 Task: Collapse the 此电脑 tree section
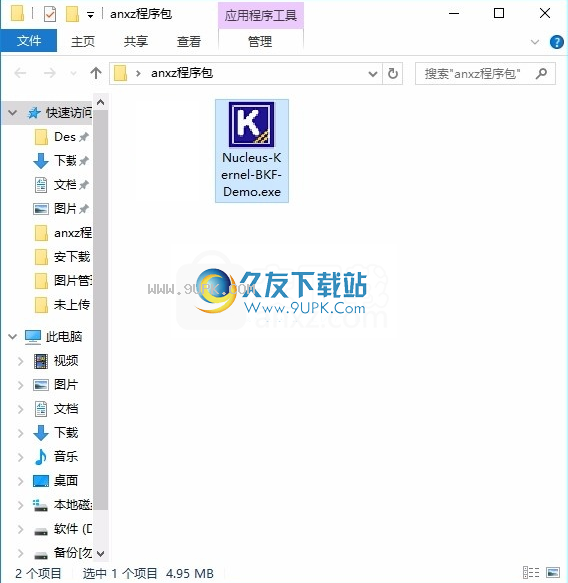[12, 336]
